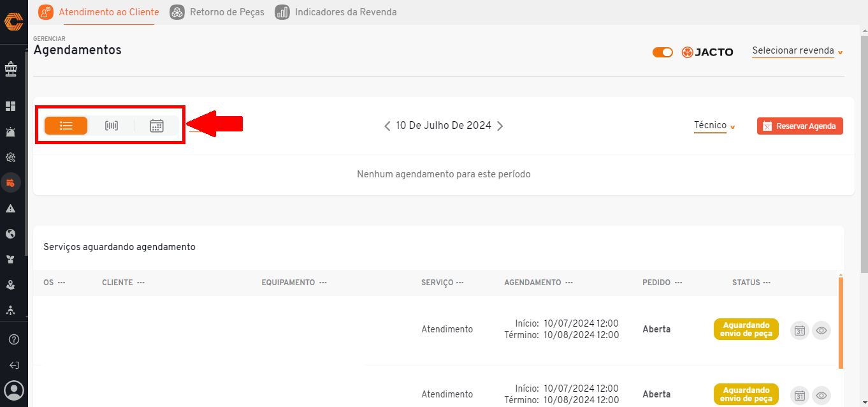Screen dimensions: 868x407
Task: Click the date 10 De Julho De 2024
Action: 444,126
